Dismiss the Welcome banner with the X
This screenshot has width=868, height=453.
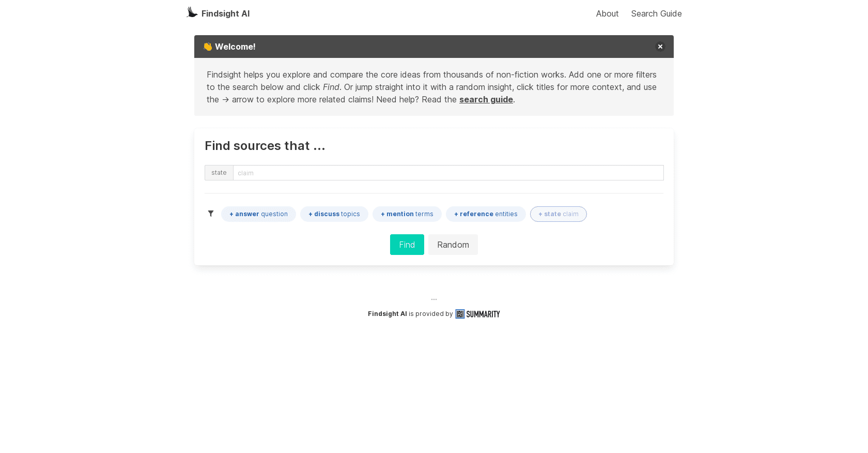coord(660,47)
